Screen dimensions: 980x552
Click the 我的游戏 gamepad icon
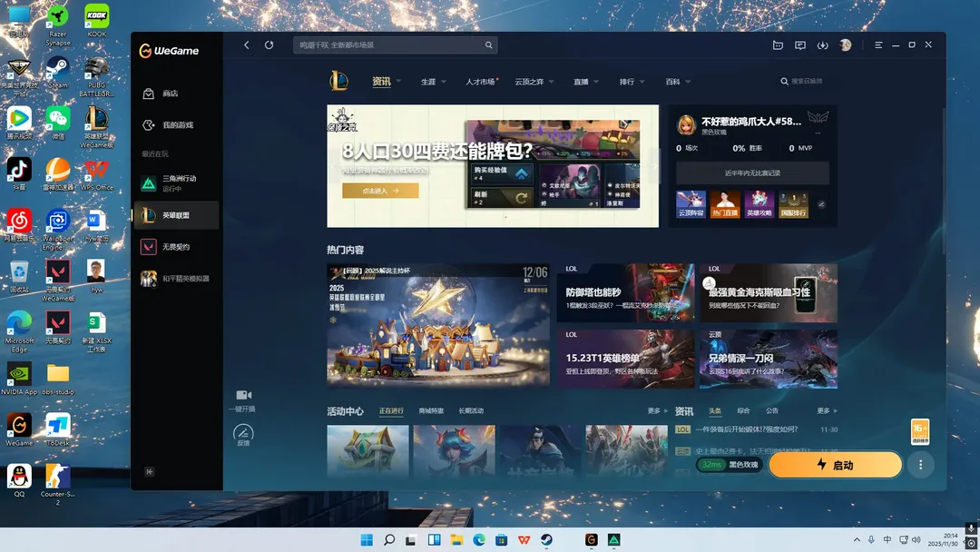(149, 124)
